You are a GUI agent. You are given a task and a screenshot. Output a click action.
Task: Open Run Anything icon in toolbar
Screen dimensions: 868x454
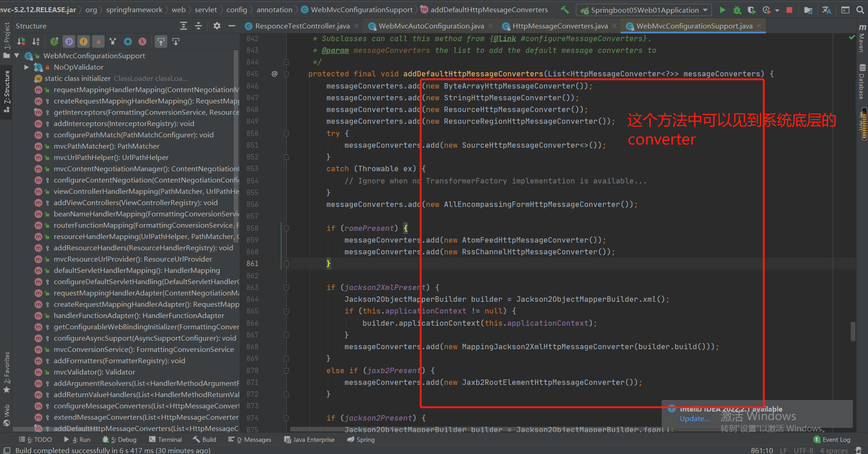[x=845, y=10]
